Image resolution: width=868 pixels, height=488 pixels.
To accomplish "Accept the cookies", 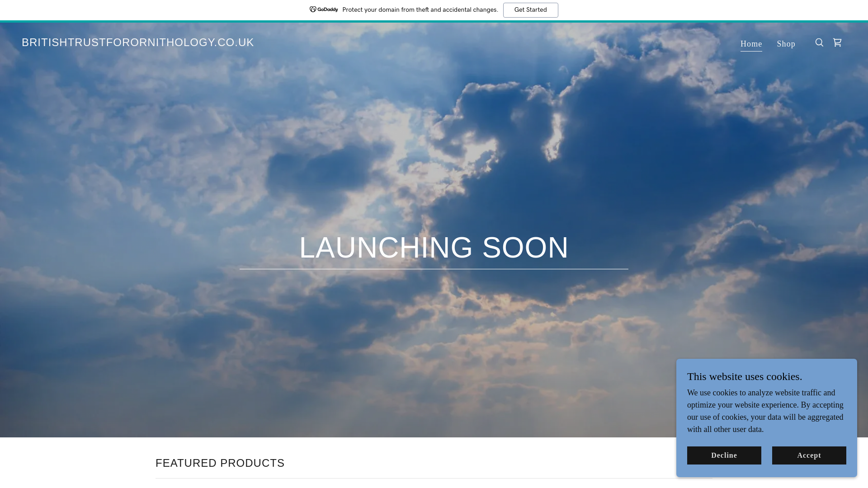I will [809, 455].
